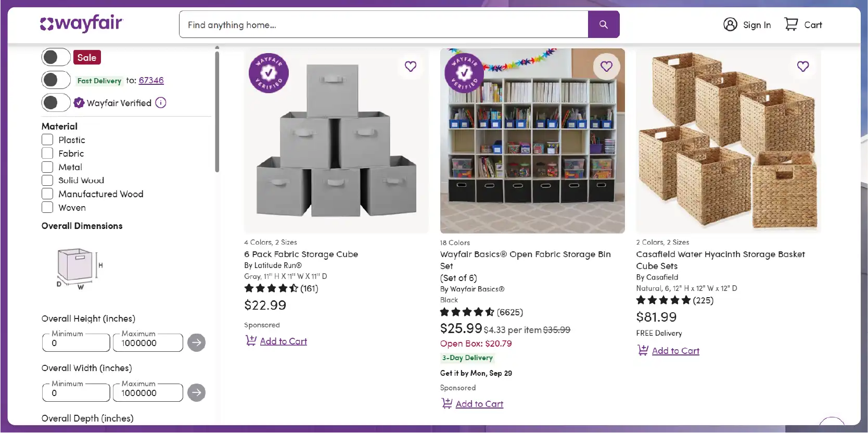
Task: Click the Wayfair Verified info icon
Action: 161,103
